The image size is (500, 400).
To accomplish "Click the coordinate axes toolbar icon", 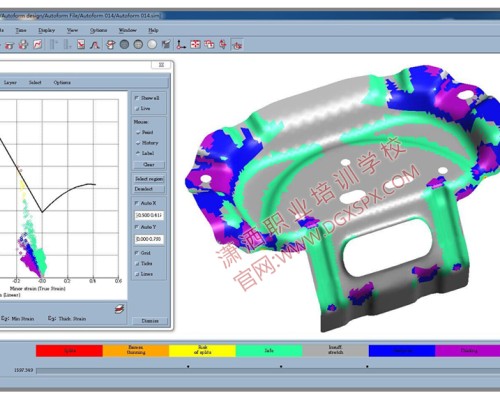I will (181, 44).
